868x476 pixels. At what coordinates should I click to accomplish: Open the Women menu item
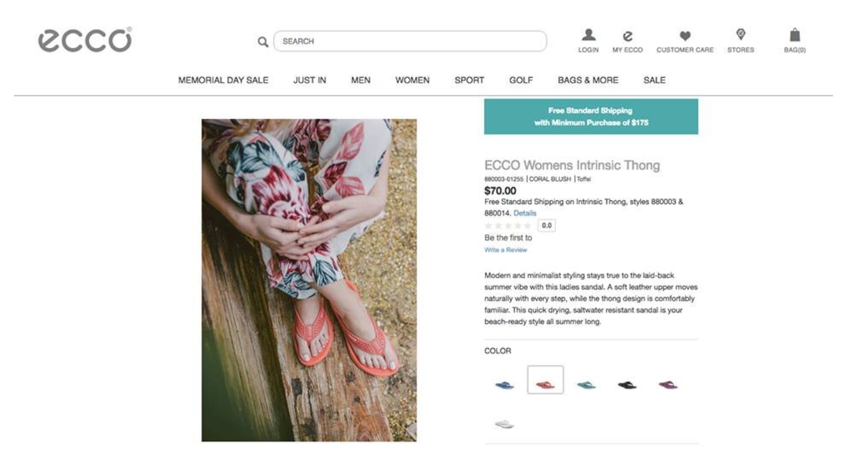pyautogui.click(x=412, y=80)
